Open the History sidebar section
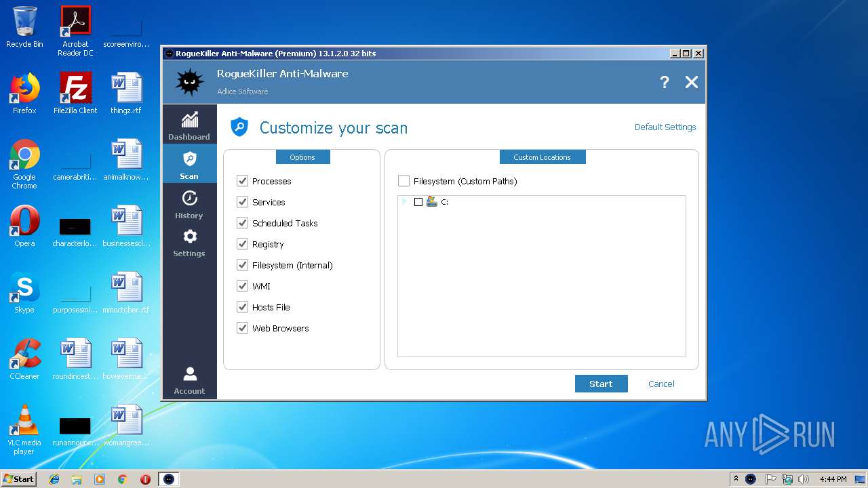The width and height of the screenshot is (868, 488). point(189,205)
